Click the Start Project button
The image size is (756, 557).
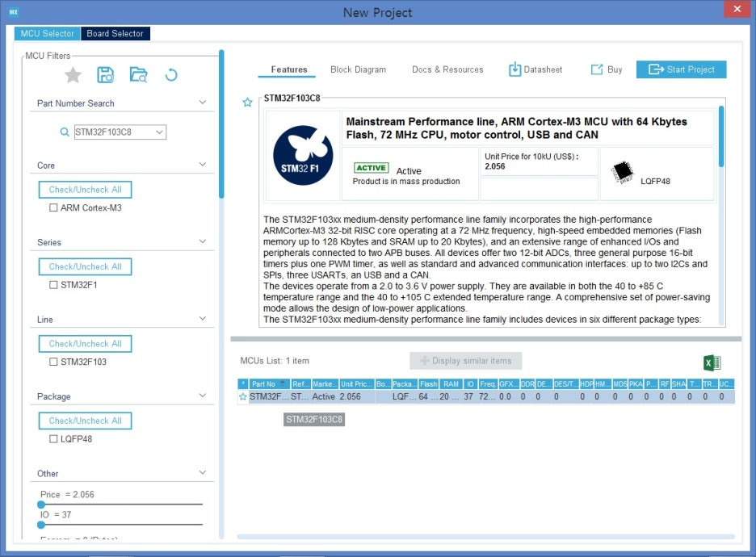pos(681,69)
